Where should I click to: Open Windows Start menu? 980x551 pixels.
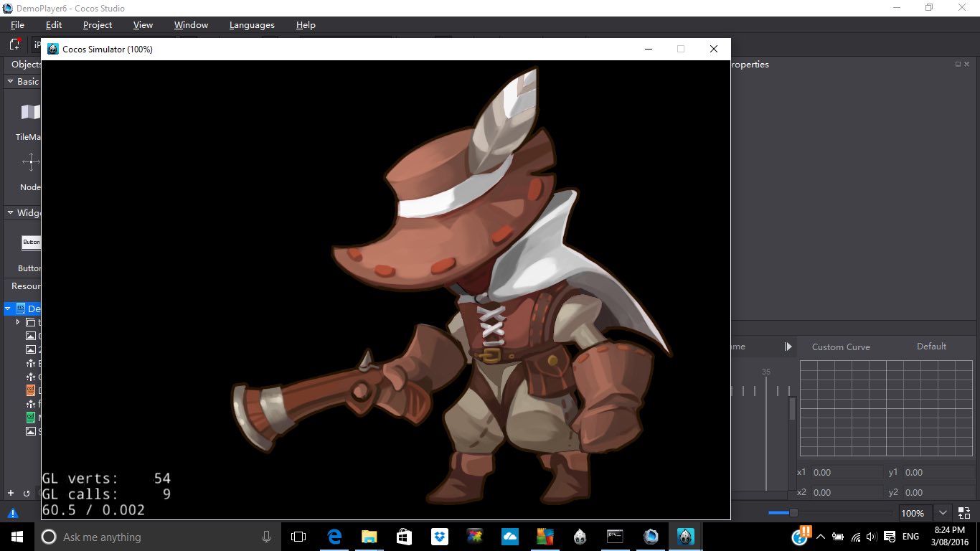tap(17, 537)
